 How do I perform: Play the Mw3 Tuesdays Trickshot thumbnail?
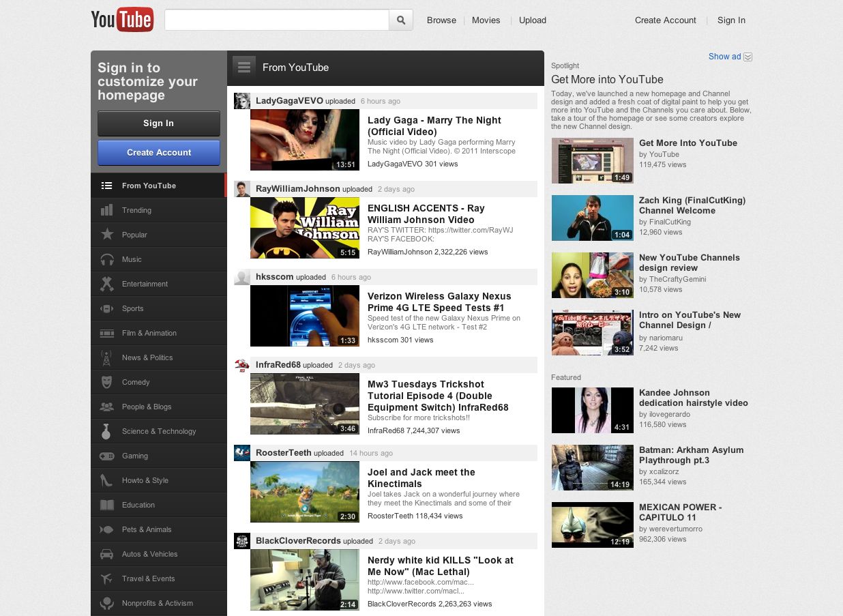[x=305, y=404]
